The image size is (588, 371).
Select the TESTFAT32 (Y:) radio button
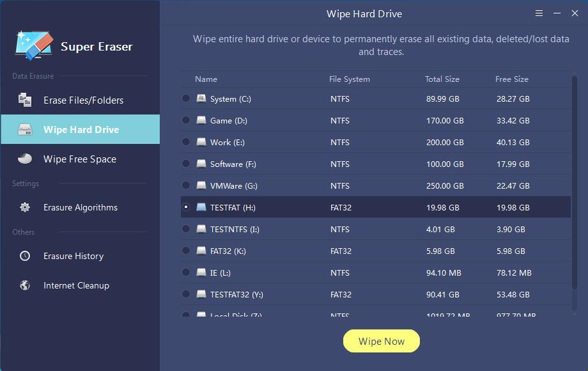tap(185, 294)
